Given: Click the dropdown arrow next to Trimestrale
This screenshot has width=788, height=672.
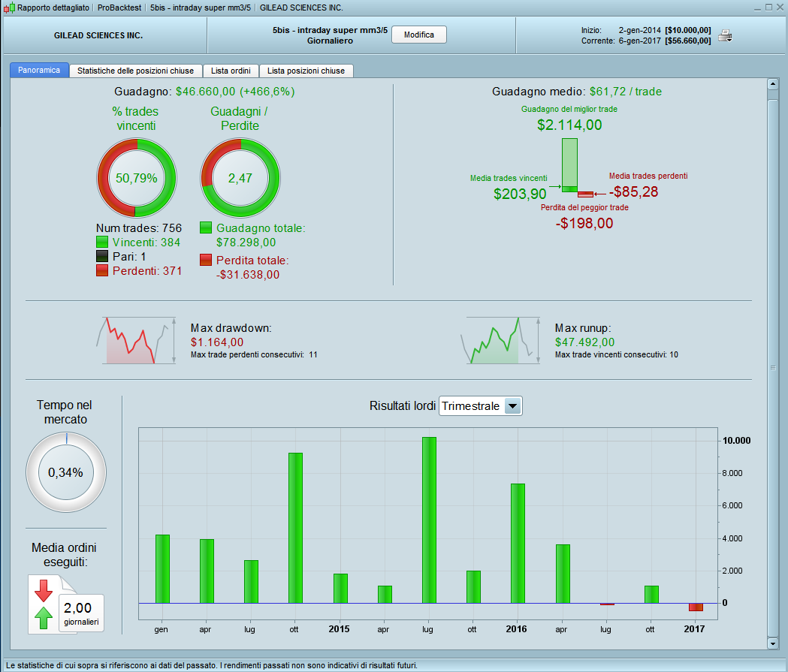Looking at the screenshot, I should (x=512, y=405).
